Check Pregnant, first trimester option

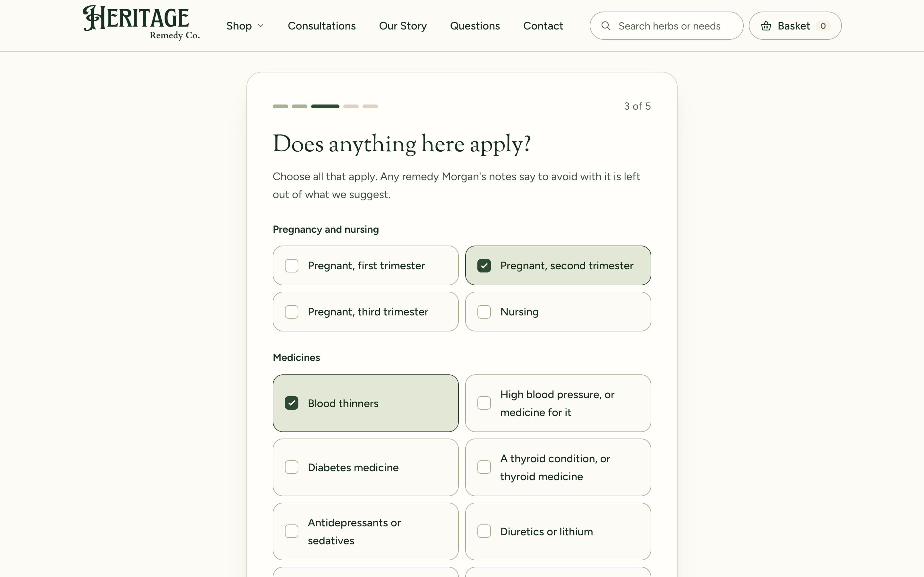pos(365,265)
